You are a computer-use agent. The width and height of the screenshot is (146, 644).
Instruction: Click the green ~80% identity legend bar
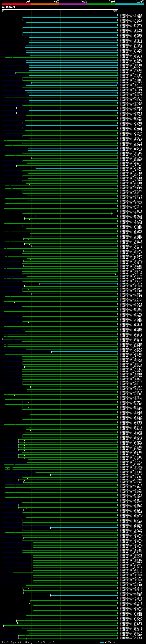101,4
